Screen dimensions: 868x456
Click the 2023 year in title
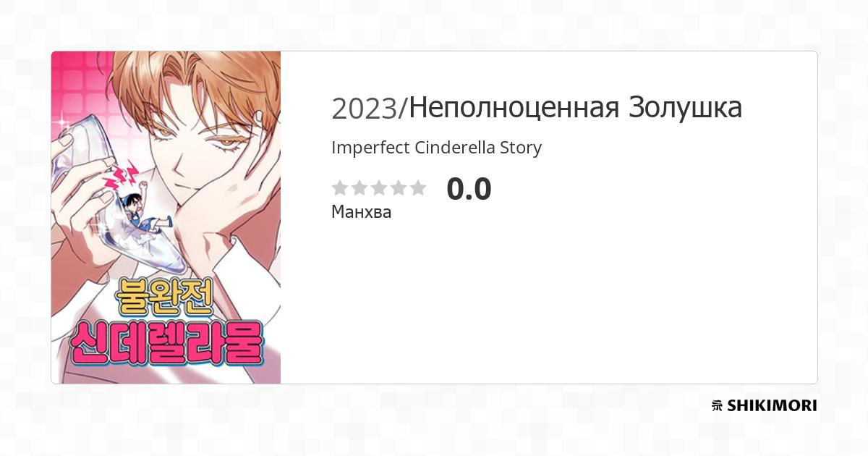(365, 109)
